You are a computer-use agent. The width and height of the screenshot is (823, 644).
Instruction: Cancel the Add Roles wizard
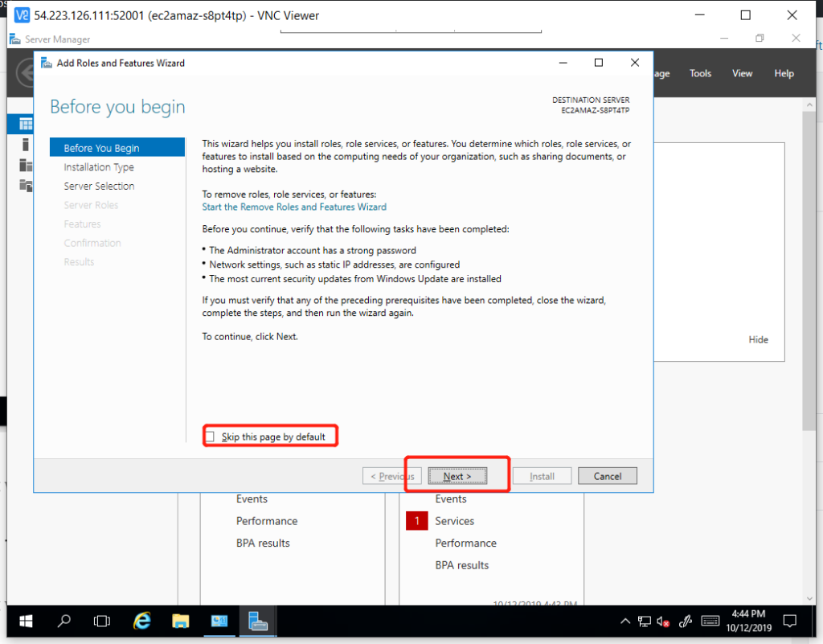[607, 476]
